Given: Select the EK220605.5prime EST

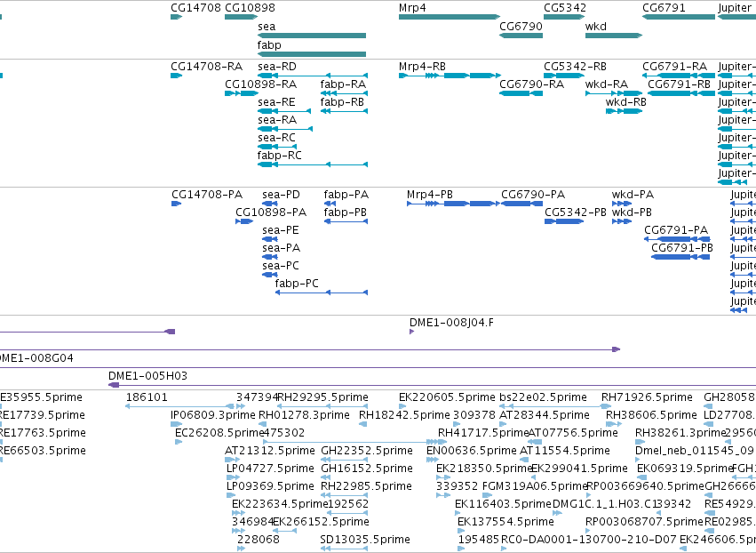Looking at the screenshot, I should point(402,406).
